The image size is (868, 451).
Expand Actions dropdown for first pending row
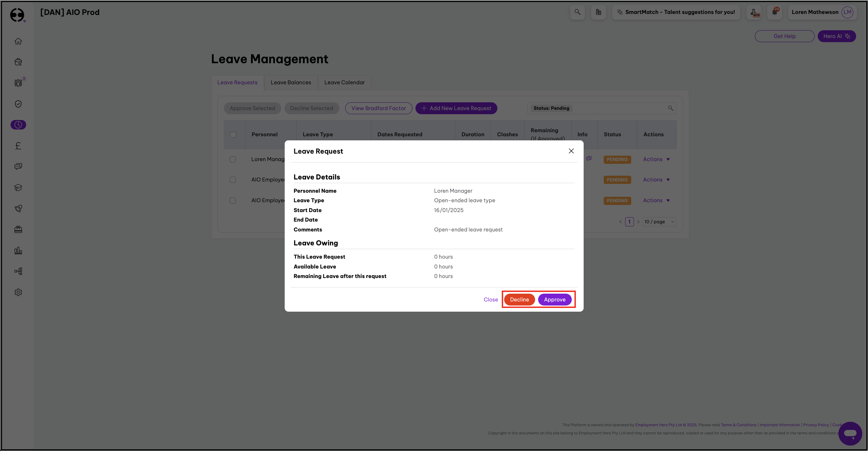tap(656, 159)
